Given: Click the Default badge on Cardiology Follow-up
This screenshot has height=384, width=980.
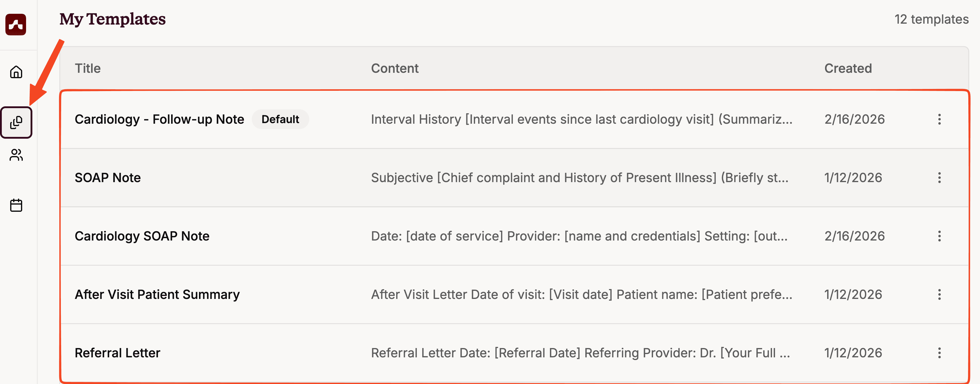Looking at the screenshot, I should [280, 120].
